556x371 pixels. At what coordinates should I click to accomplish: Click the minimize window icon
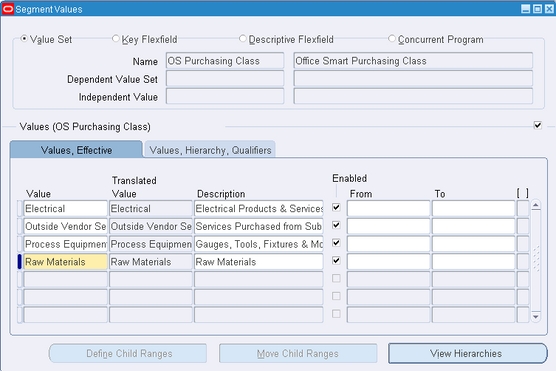tap(526, 9)
